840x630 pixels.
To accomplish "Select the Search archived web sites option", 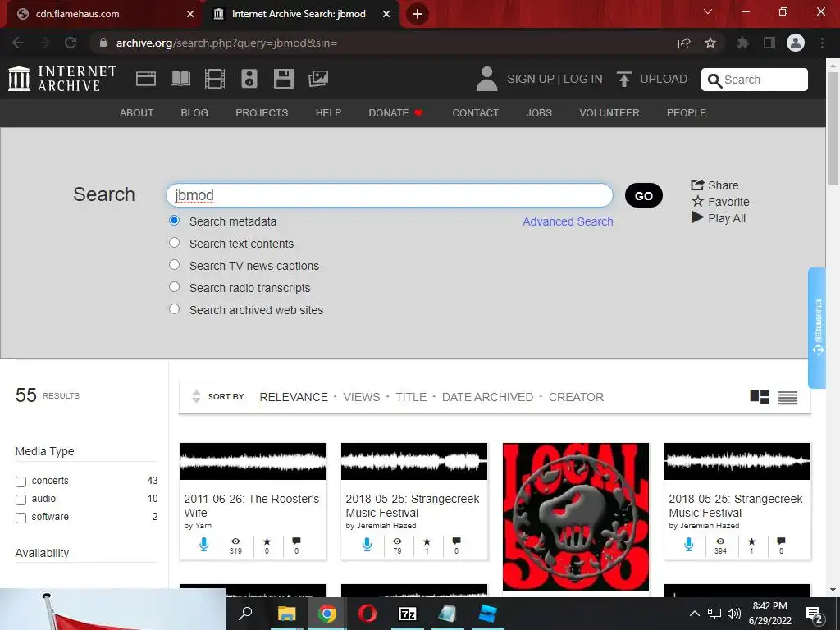I will 174,308.
